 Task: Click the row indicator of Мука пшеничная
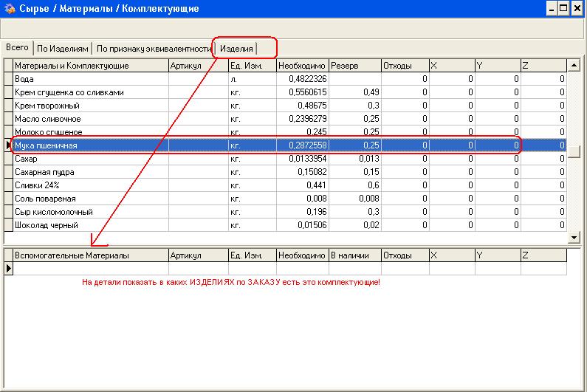click(x=8, y=145)
